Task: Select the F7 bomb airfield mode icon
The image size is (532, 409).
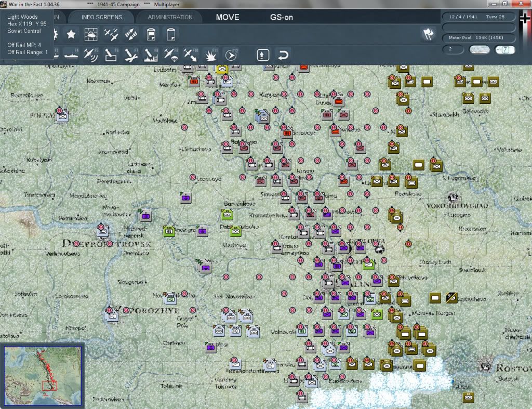Action: pos(131,55)
